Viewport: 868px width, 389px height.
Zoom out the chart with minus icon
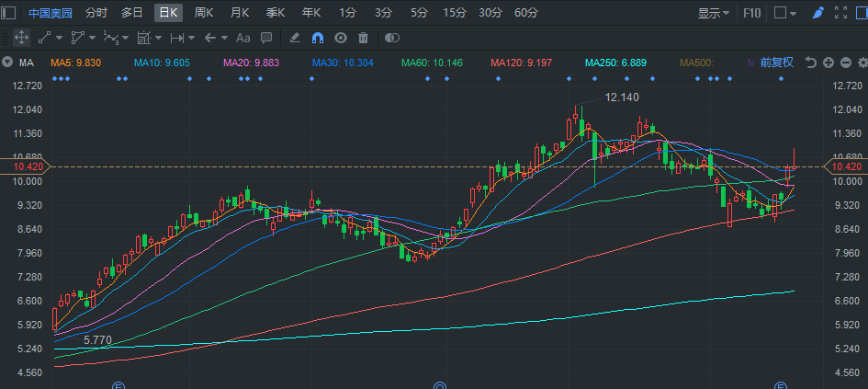845,63
